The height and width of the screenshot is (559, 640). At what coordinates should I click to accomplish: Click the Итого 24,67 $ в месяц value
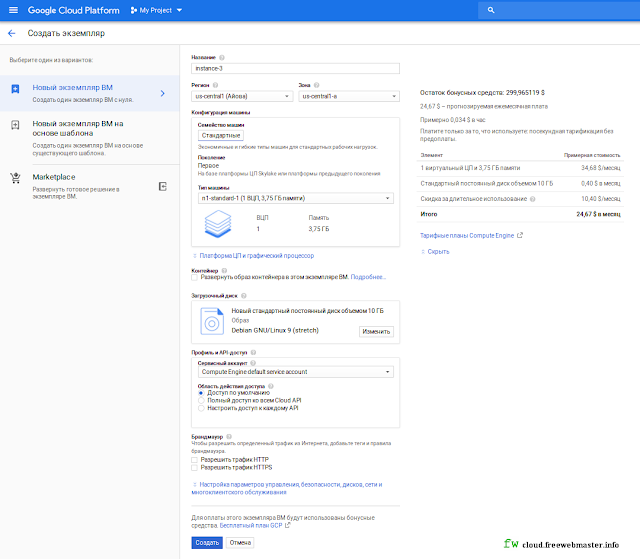pyautogui.click(x=598, y=214)
